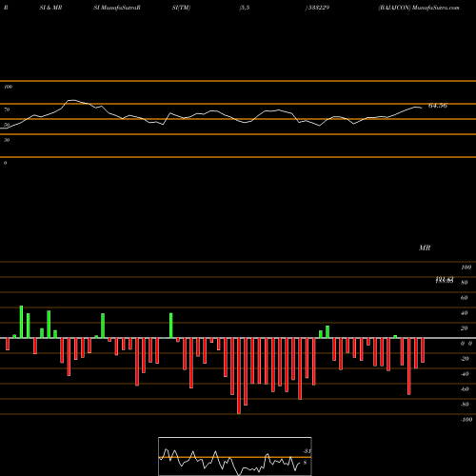Image resolution: width=476 pixels, height=476 pixels.
Task: Click the 70 level label on RSI axis
Action: [x=7, y=109]
